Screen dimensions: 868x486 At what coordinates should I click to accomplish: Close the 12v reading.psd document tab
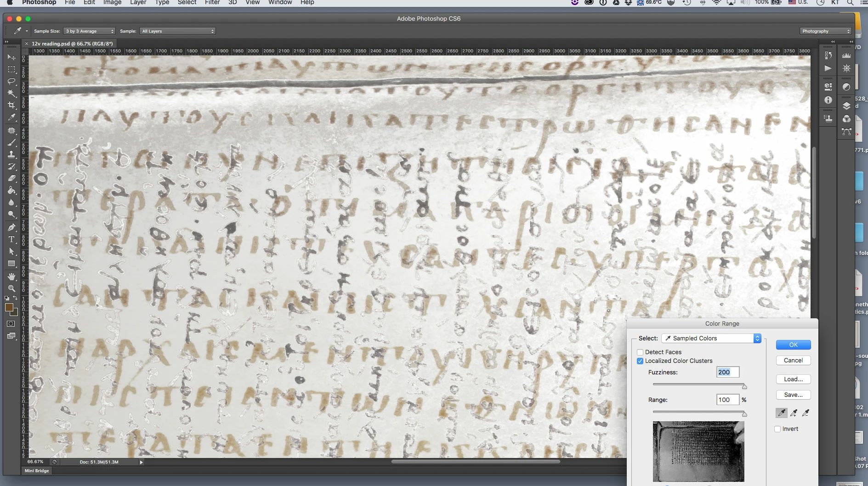(27, 44)
